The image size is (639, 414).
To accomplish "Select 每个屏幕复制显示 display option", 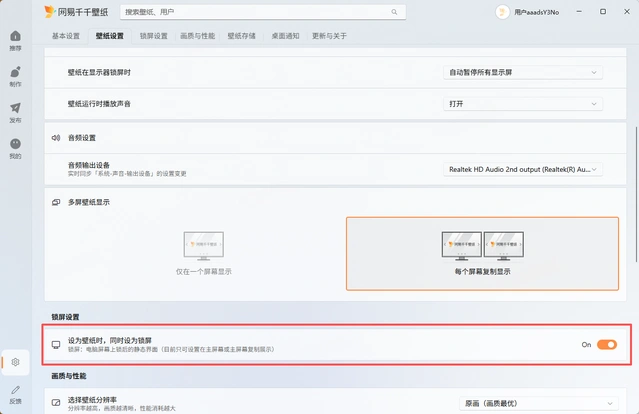I will 482,252.
